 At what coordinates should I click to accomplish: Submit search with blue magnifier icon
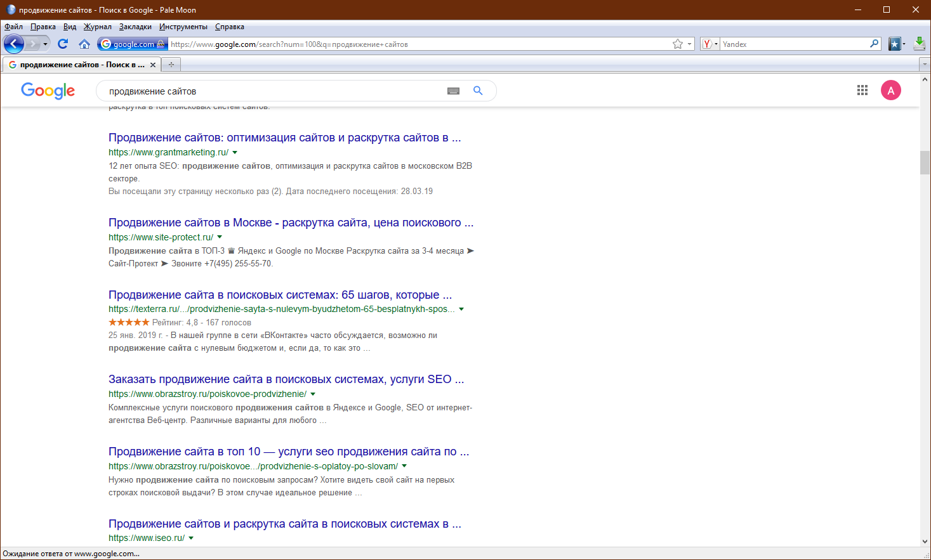tap(478, 91)
